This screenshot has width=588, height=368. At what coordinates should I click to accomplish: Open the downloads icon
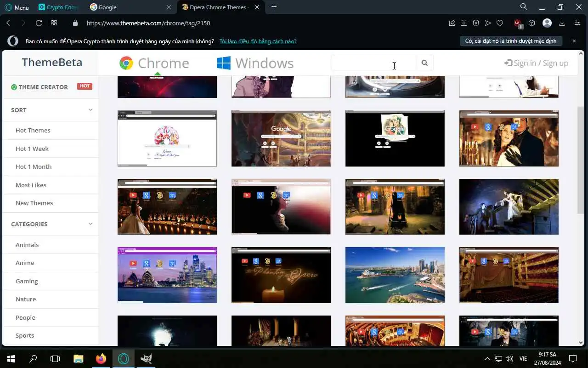(x=561, y=23)
